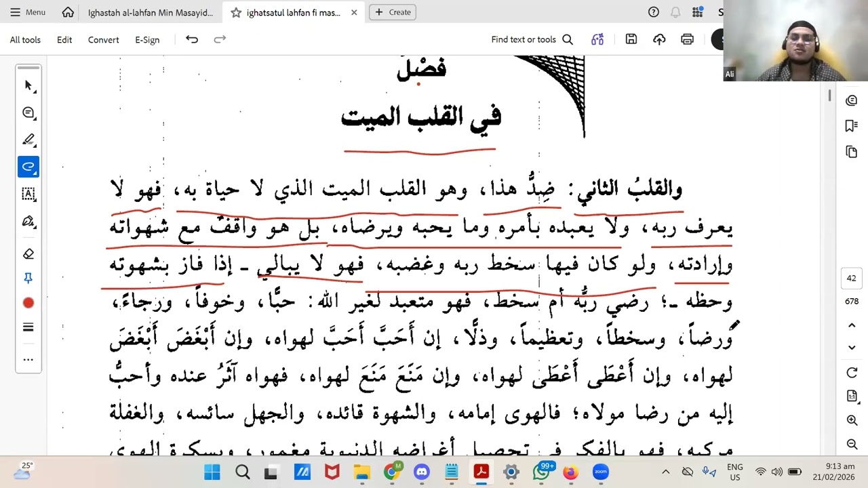The width and height of the screenshot is (868, 488).
Task: Open Firefox from taskbar
Action: 571,472
